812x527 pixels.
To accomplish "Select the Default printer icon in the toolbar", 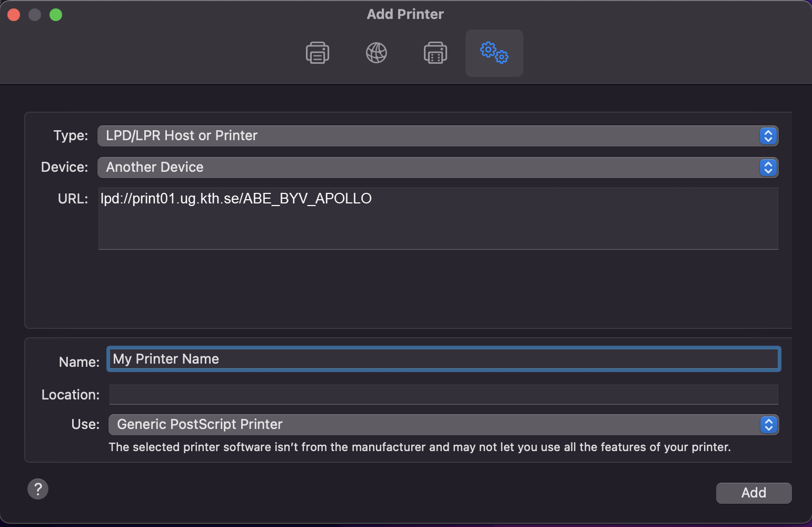I will pos(317,53).
